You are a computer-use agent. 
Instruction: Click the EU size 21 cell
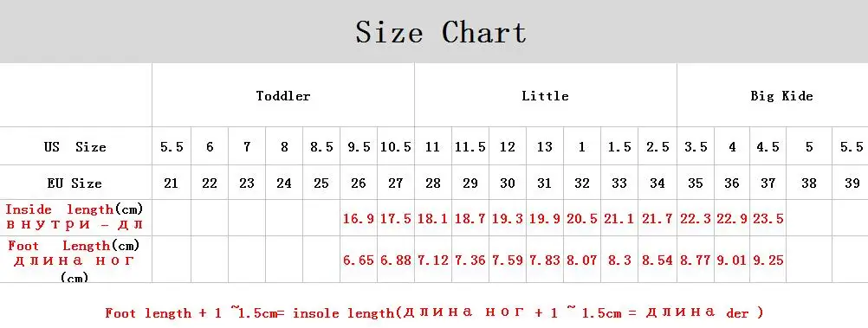pos(171,183)
